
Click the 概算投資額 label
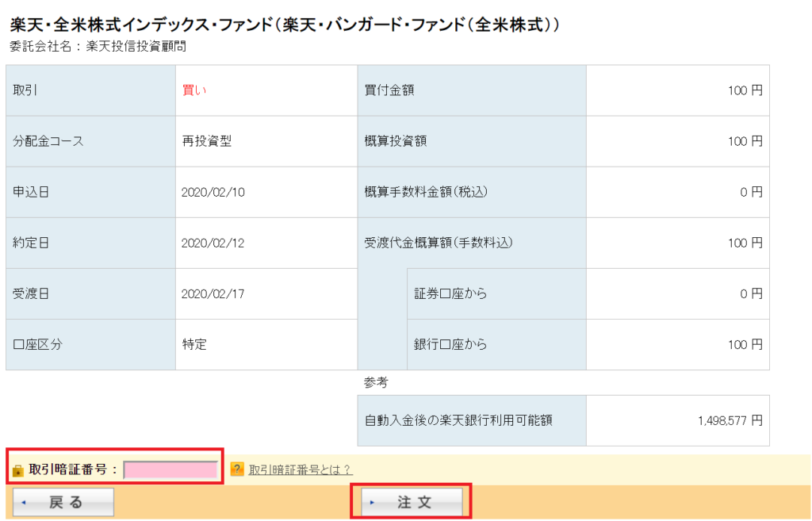coord(396,141)
